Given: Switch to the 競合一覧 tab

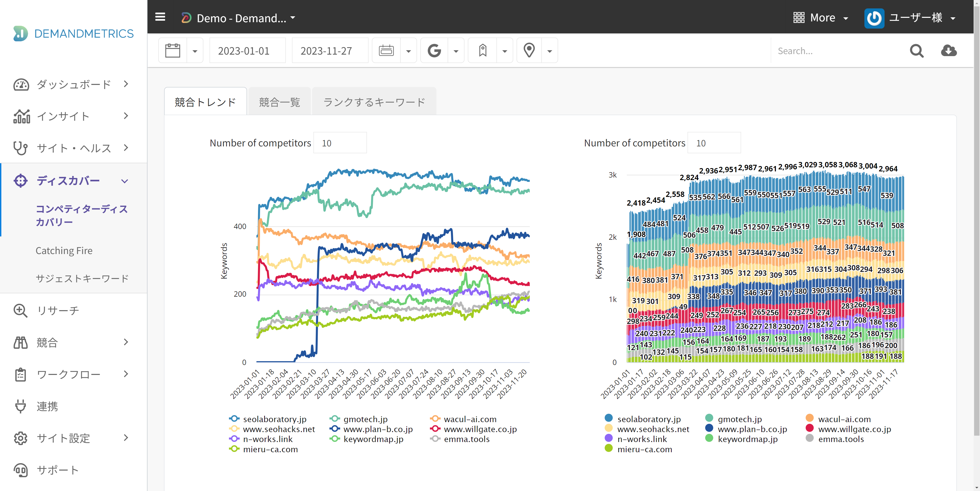Looking at the screenshot, I should click(x=279, y=102).
